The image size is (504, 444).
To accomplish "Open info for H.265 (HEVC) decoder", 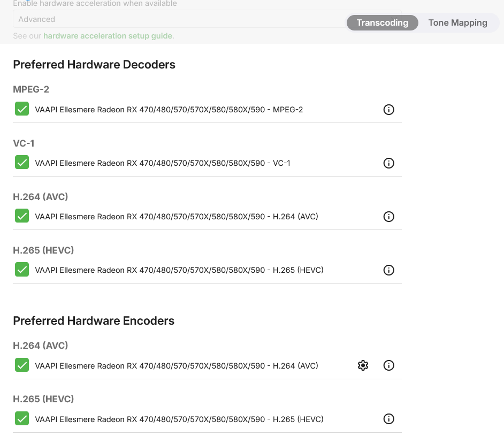I will (389, 270).
